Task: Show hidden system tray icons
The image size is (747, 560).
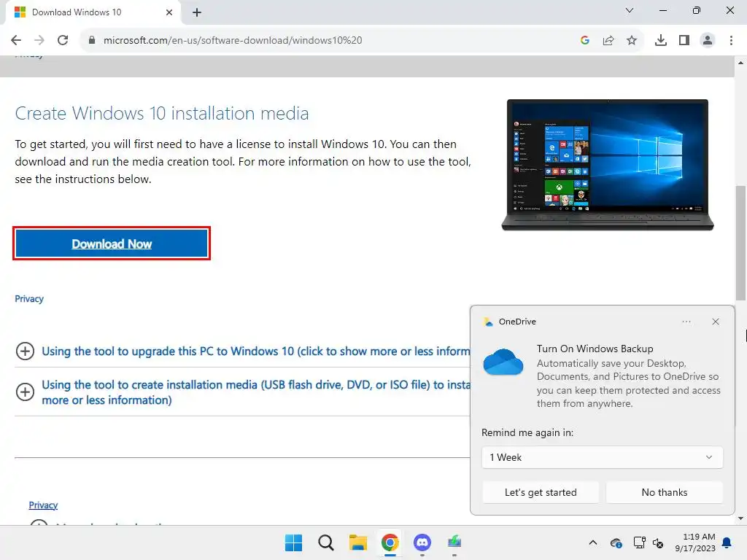Action: (x=592, y=542)
